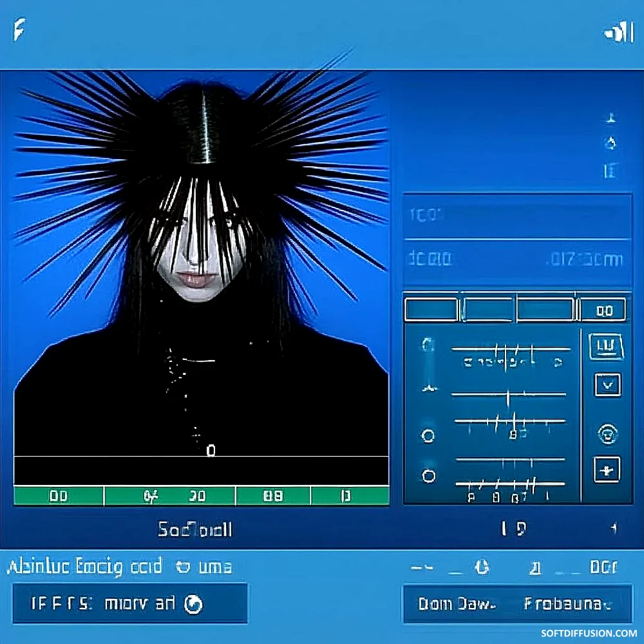Click the signal bars icon in top-right corner

(619, 33)
